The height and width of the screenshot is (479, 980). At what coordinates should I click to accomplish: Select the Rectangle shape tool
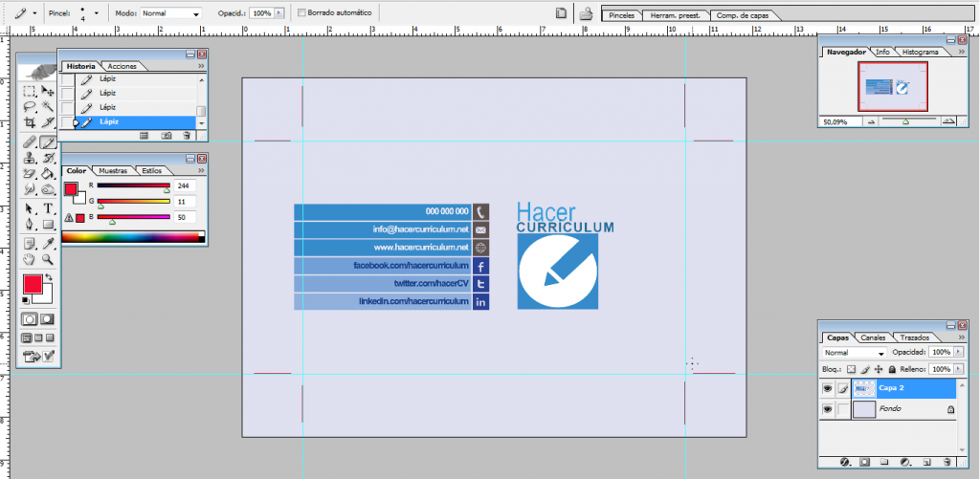tap(48, 224)
